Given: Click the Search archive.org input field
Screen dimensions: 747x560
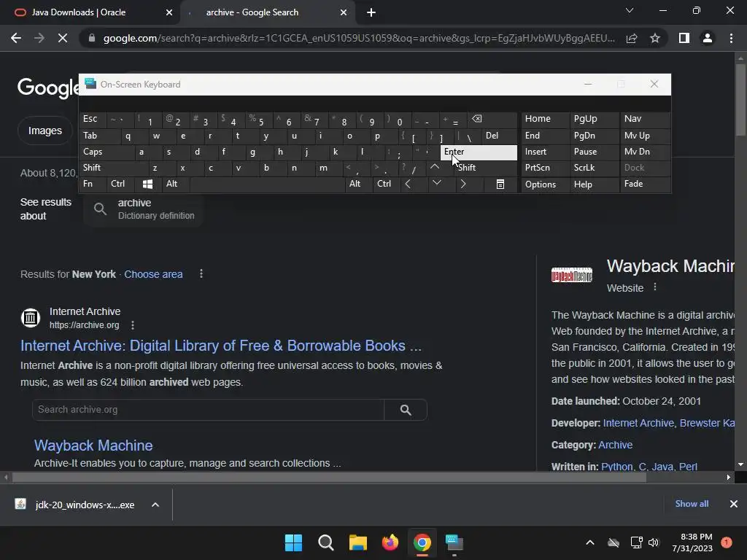Looking at the screenshot, I should pos(208,410).
